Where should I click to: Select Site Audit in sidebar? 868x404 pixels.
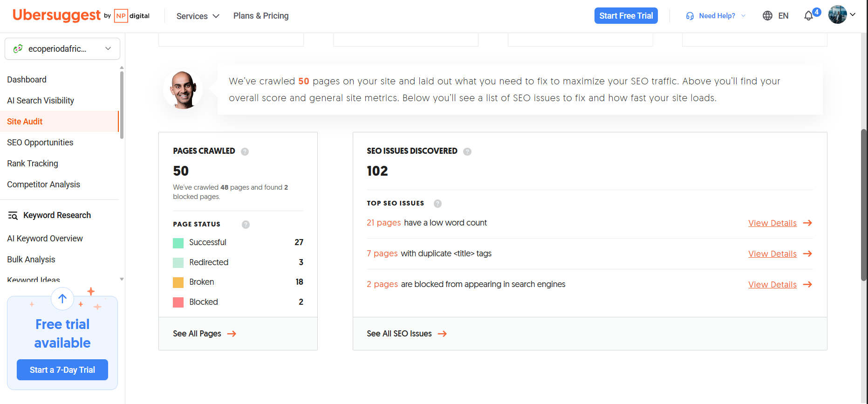tap(59, 122)
